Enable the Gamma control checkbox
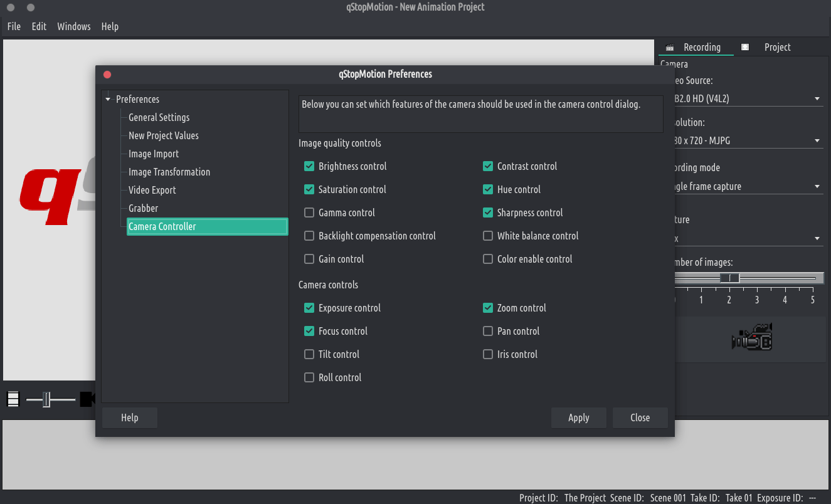The height and width of the screenshot is (504, 831). 309,213
